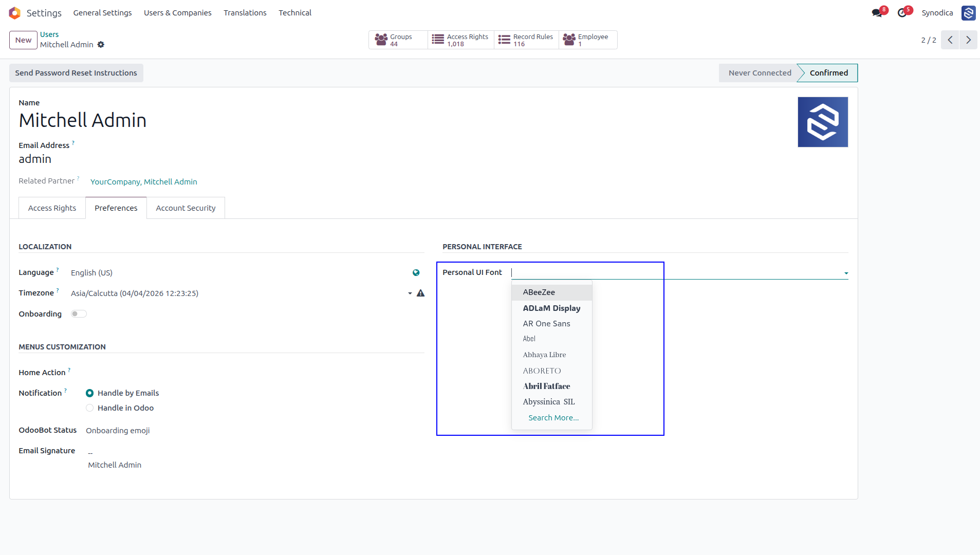
Task: Click Search More link in font list
Action: point(553,418)
